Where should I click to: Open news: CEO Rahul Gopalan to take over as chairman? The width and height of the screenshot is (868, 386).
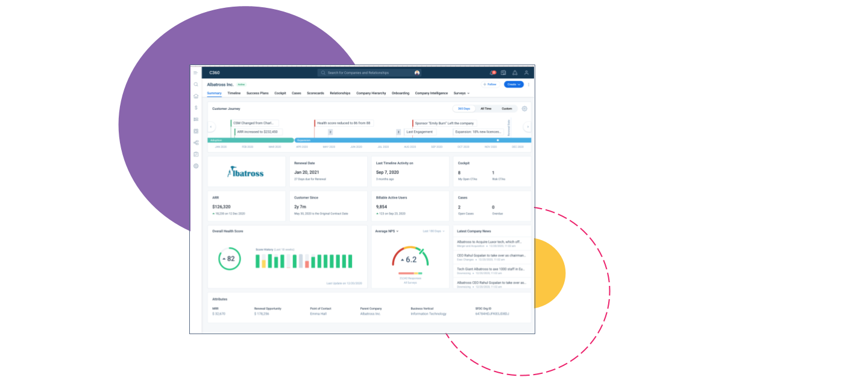[x=491, y=257]
